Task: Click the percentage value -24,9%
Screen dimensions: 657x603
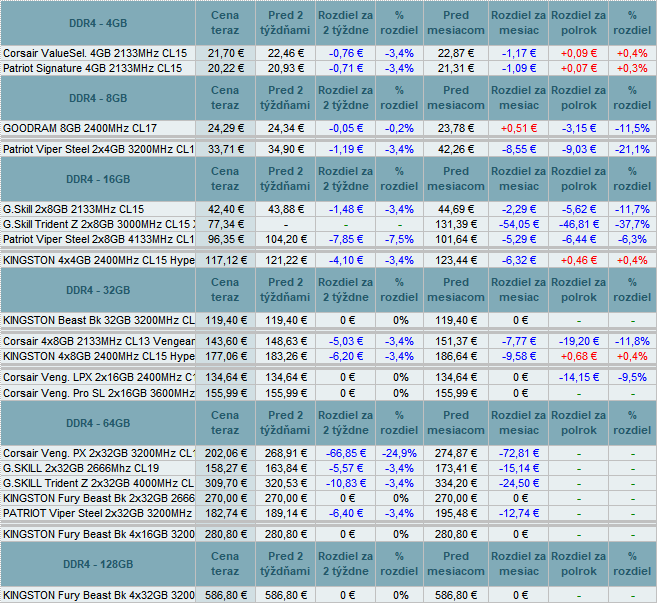Action: coord(399,453)
